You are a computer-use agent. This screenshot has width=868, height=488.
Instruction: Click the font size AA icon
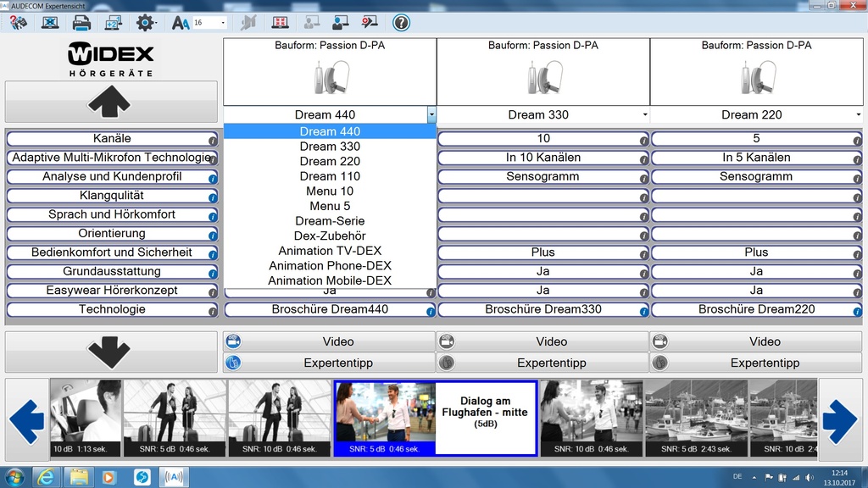pyautogui.click(x=180, y=23)
